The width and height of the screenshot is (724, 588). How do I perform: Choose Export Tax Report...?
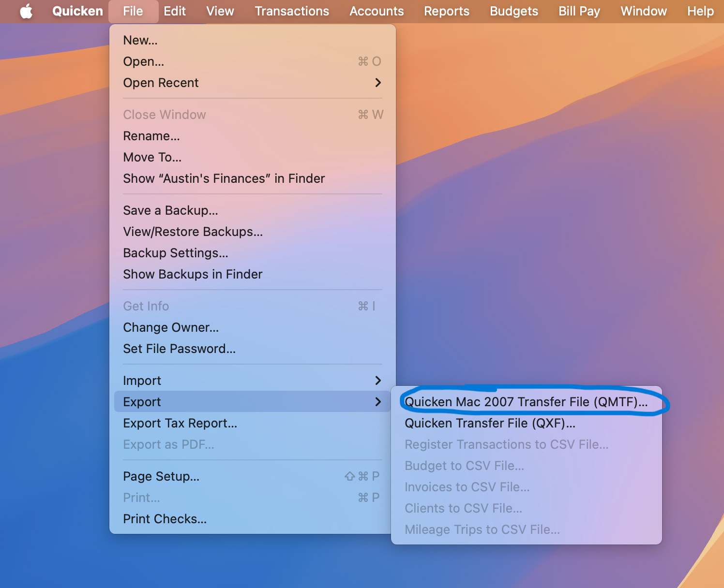pyautogui.click(x=252, y=423)
